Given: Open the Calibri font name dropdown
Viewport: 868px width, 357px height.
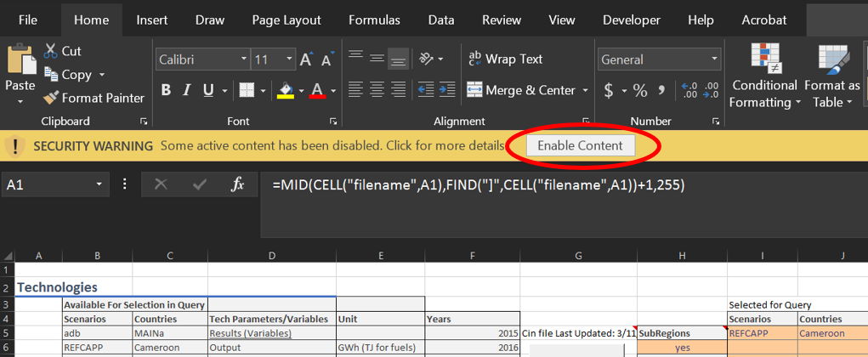Looking at the screenshot, I should (244, 59).
